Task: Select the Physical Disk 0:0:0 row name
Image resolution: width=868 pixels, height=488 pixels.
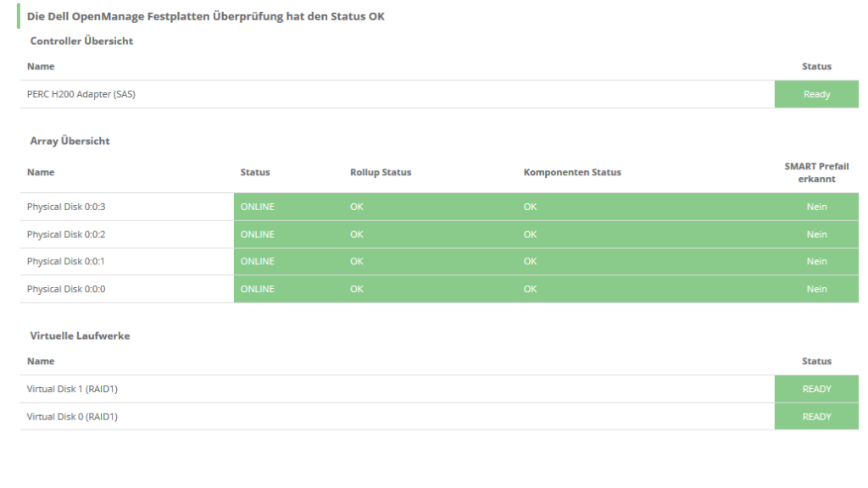Action: click(x=66, y=289)
